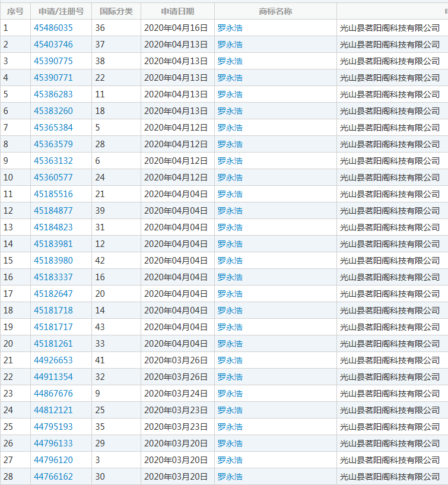Screen dimensions: 448x485
Task: Click the 商标名称 column header
Action: (275, 11)
